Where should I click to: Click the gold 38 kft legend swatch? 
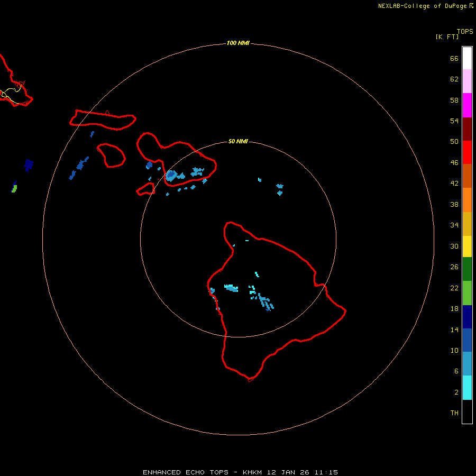(x=467, y=224)
